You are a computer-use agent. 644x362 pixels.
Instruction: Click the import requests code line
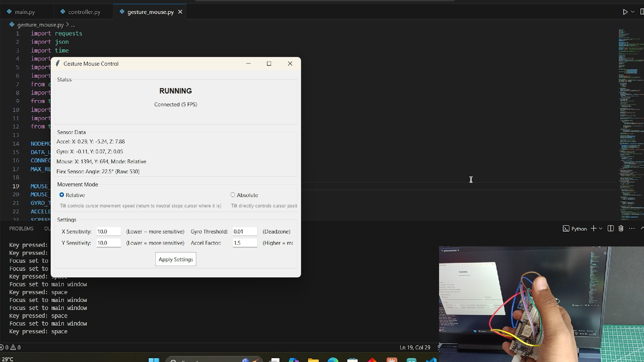click(x=56, y=33)
